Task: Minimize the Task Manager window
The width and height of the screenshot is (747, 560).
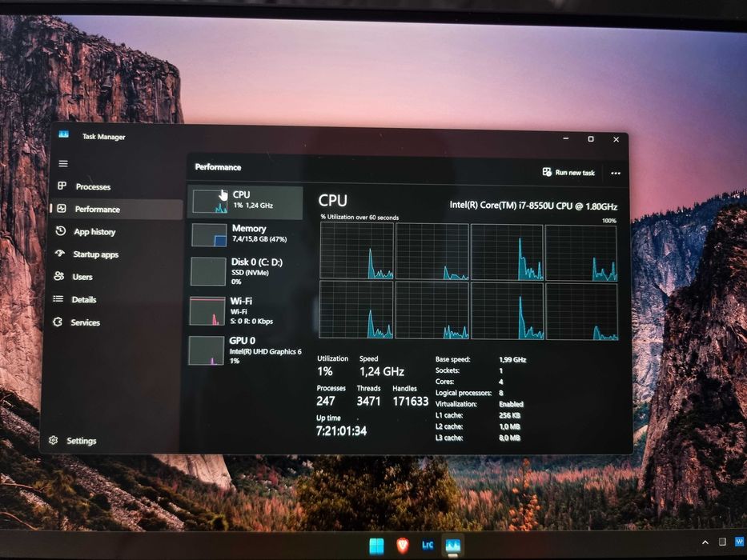Action: [566, 138]
